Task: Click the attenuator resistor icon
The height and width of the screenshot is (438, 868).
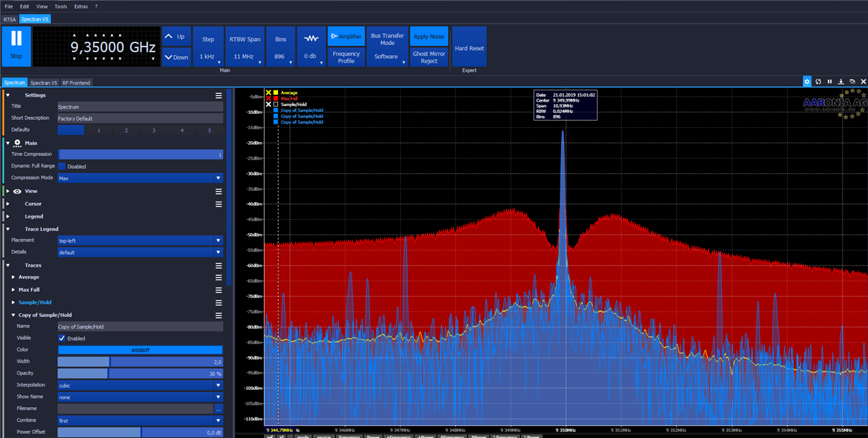Action: tap(311, 38)
